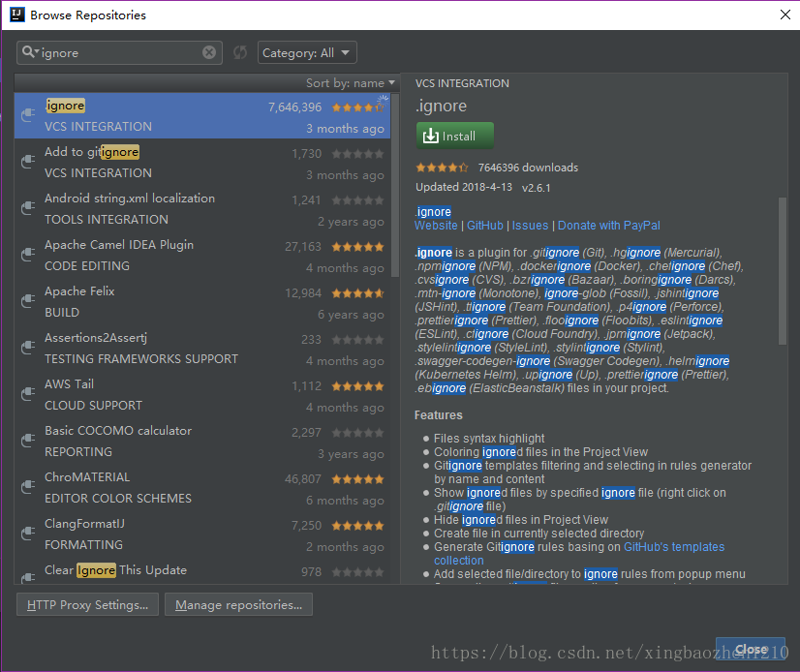Open HTTP Proxy Settings
Screen dimensions: 800x672
pyautogui.click(x=88, y=604)
